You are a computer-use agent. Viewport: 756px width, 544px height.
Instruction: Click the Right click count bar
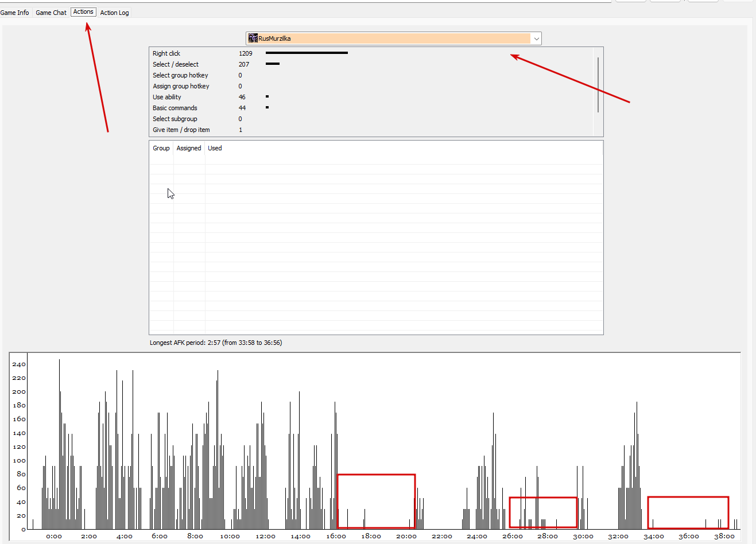click(x=307, y=53)
